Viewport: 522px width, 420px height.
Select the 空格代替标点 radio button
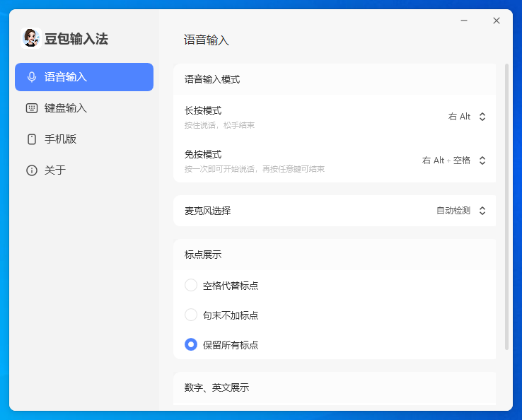click(191, 285)
